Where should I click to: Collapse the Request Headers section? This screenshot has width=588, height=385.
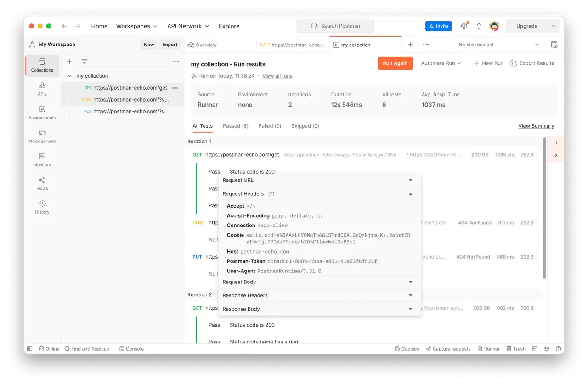click(319, 194)
